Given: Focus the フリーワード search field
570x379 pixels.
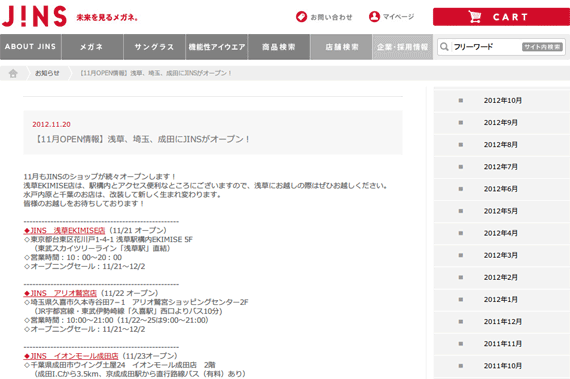Looking at the screenshot, I should click(486, 47).
